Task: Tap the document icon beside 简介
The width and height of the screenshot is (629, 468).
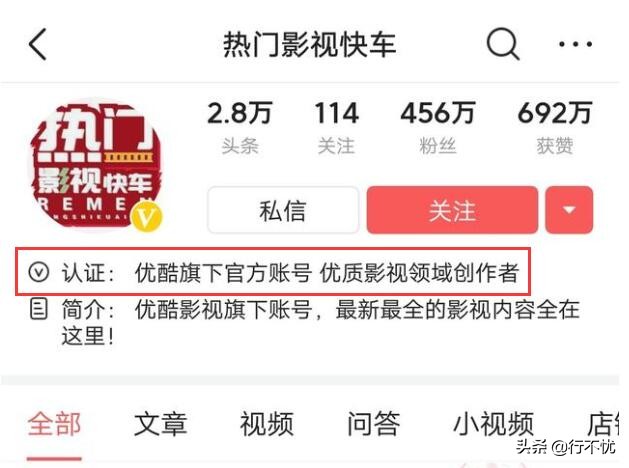Action: click(39, 309)
